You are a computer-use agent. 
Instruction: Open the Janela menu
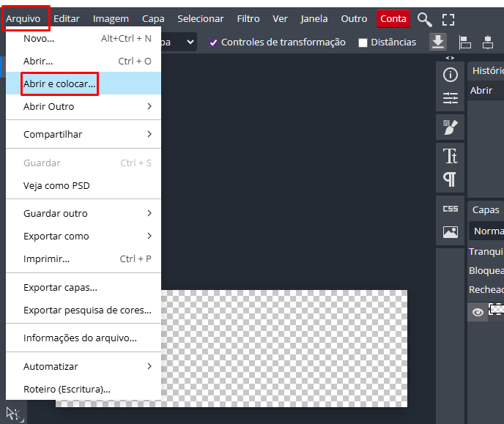314,19
